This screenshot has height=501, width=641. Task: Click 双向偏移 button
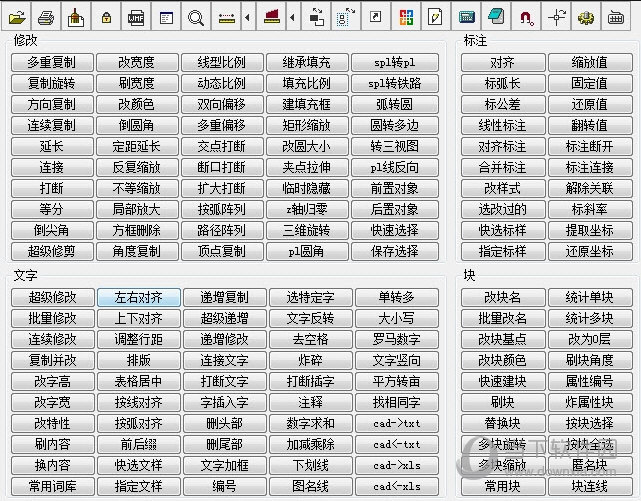[x=222, y=104]
